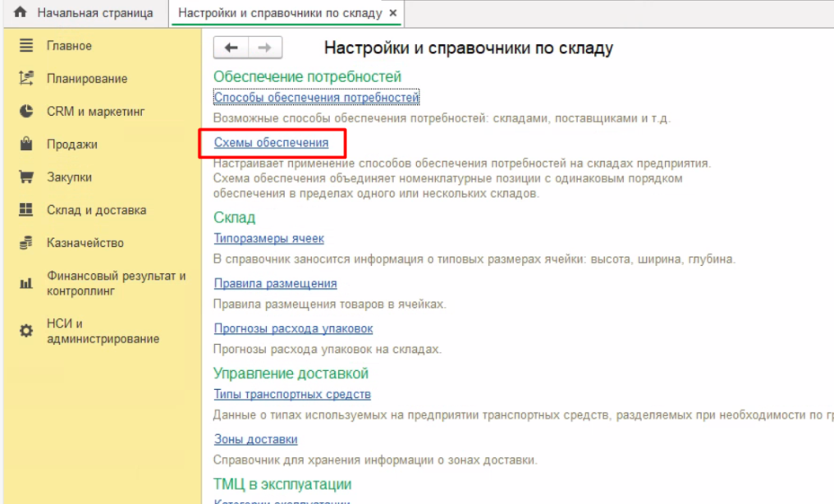The height and width of the screenshot is (504, 834).
Task: Close the Настройки и справочники по складу tab
Action: point(392,14)
